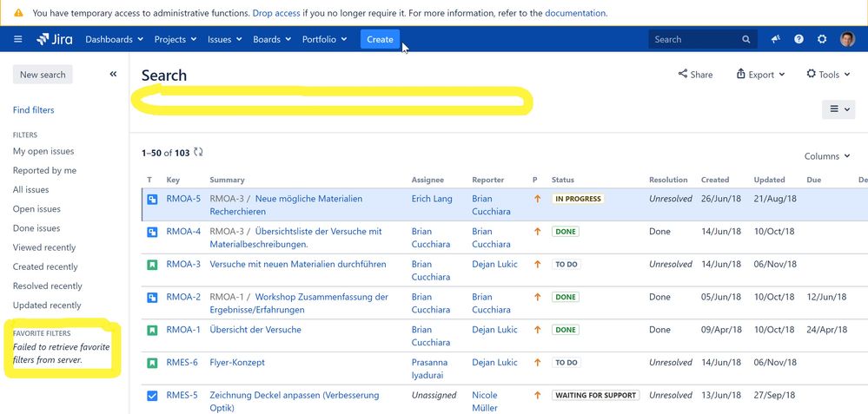The height and width of the screenshot is (414, 868).
Task: Select the Created recently filter
Action: click(x=45, y=266)
